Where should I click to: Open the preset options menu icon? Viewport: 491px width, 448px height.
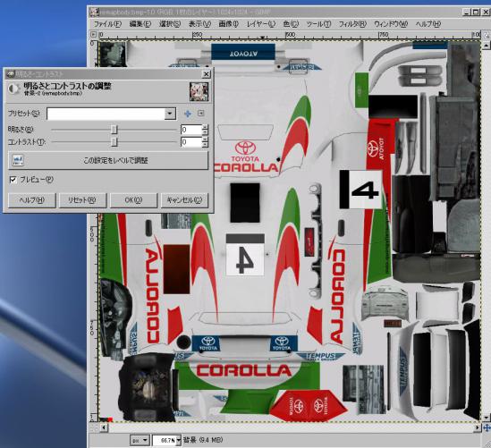coord(200,113)
